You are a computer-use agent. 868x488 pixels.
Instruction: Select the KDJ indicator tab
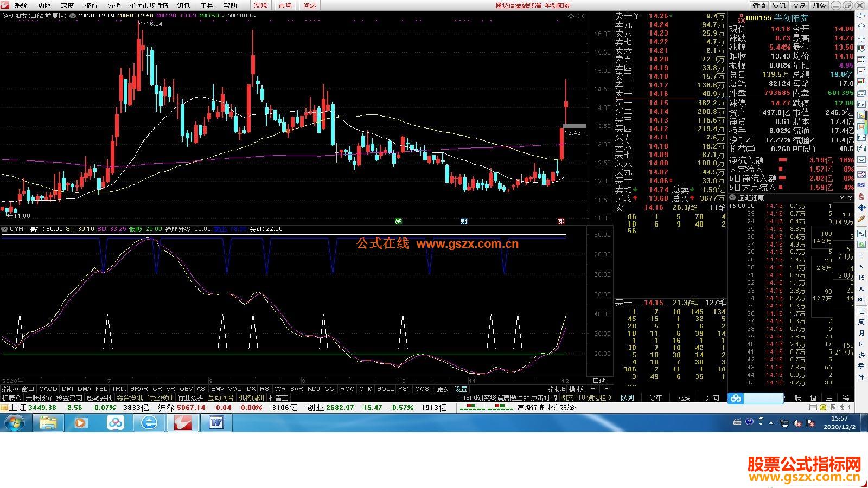pyautogui.click(x=314, y=389)
